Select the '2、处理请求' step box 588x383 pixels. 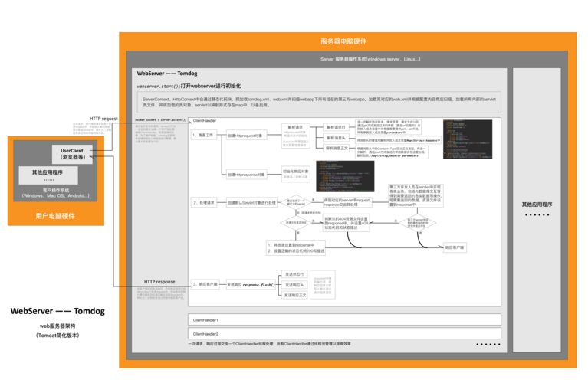pyautogui.click(x=204, y=203)
